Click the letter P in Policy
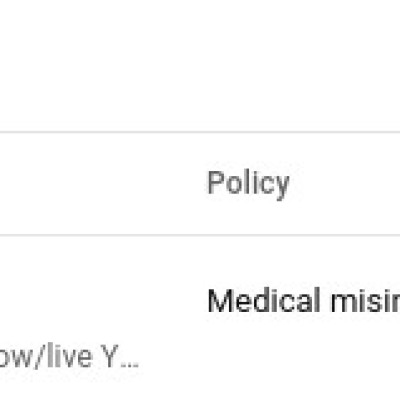400x400 pixels. [x=216, y=182]
